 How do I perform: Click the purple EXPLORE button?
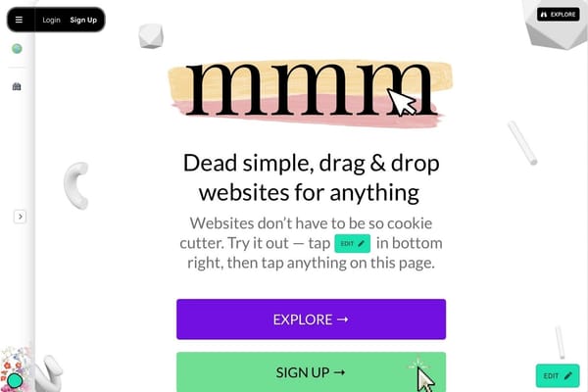tap(312, 319)
